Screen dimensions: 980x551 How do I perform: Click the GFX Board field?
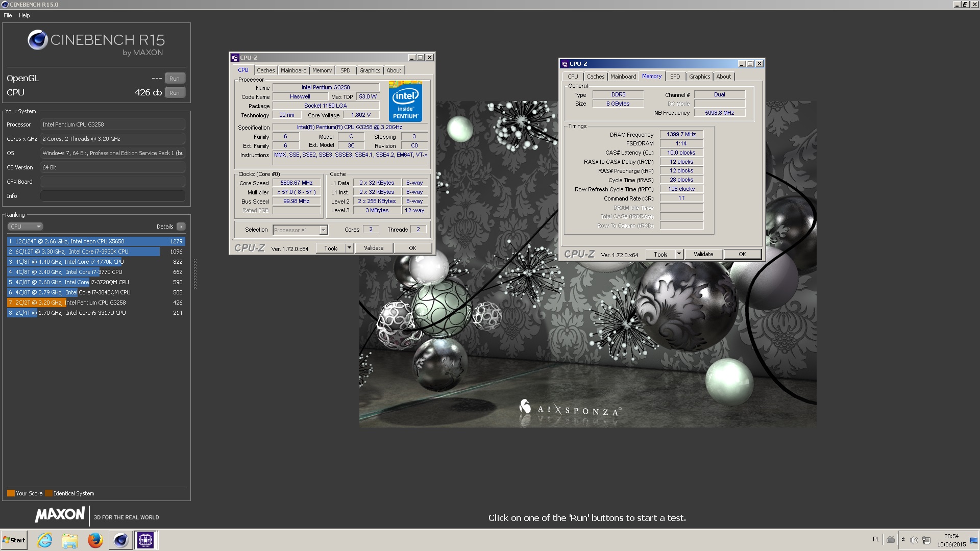pos(113,182)
